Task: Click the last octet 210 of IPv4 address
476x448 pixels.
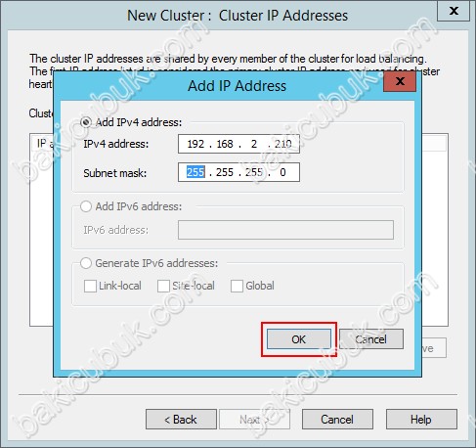Action: click(282, 144)
